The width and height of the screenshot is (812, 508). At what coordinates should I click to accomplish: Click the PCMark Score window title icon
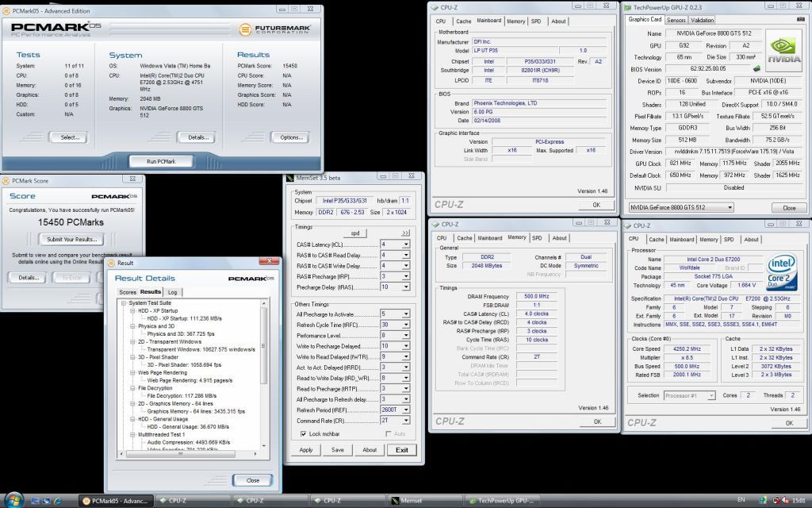pos(6,180)
